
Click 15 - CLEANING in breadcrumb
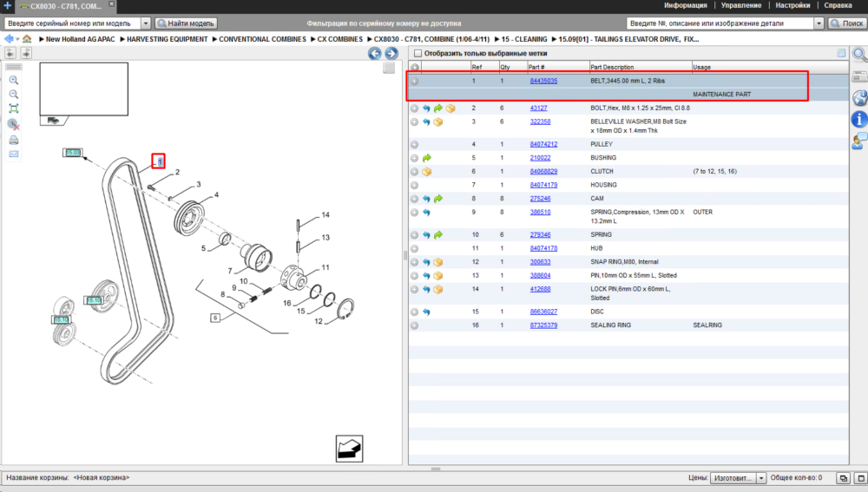[x=523, y=39]
